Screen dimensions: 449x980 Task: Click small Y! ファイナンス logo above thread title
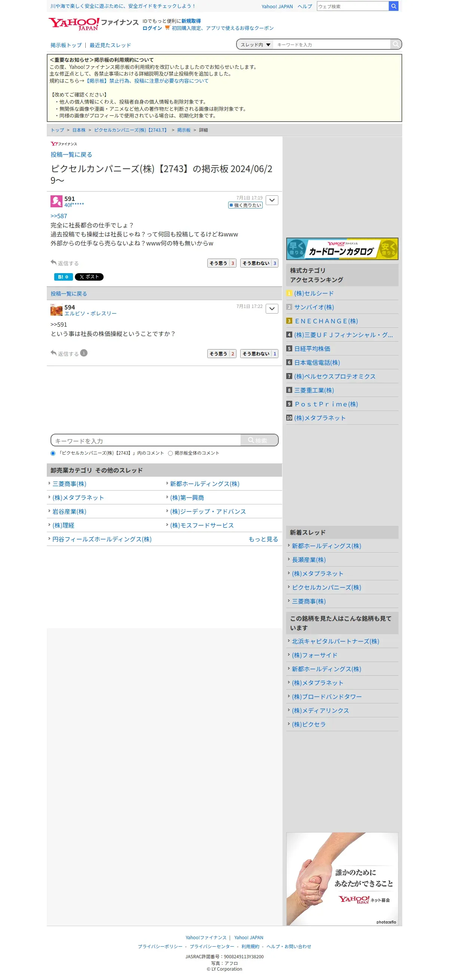point(64,144)
